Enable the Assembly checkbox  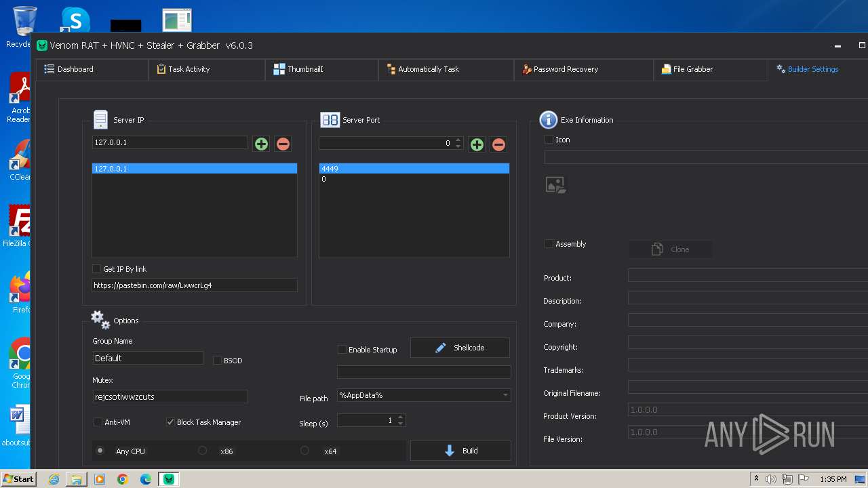pos(549,244)
